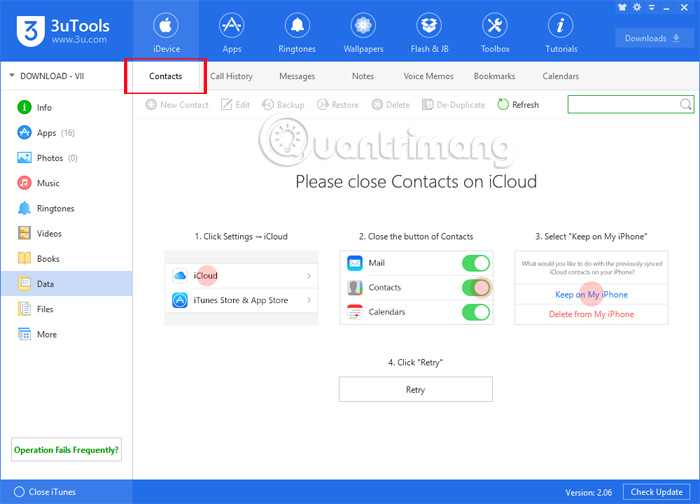This screenshot has height=504, width=700.
Task: Toggle the Mail switch
Action: point(476,263)
